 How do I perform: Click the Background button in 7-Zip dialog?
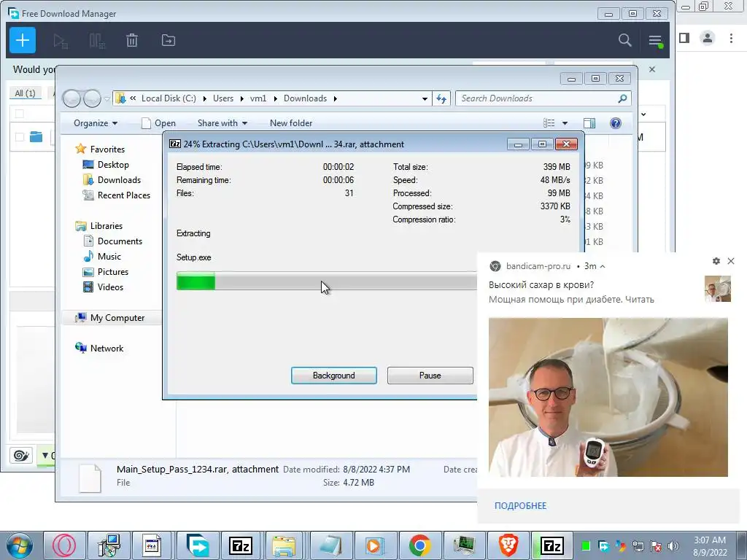[333, 376]
